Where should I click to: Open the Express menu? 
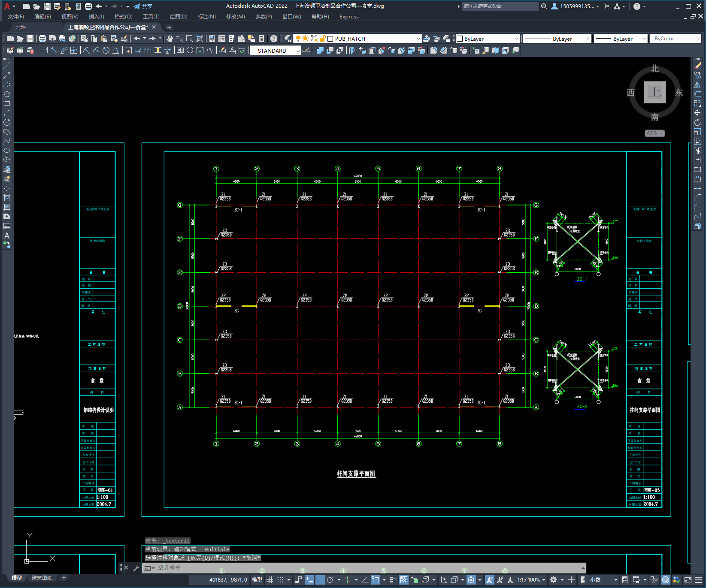tap(349, 17)
